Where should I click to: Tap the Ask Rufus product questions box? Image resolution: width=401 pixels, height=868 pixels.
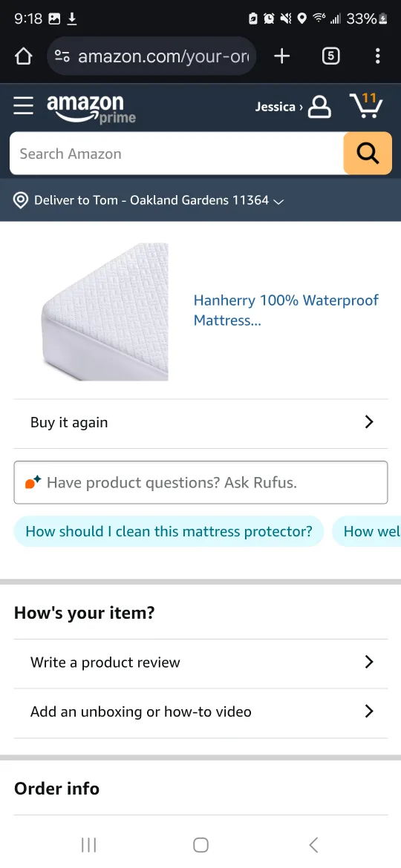200,483
